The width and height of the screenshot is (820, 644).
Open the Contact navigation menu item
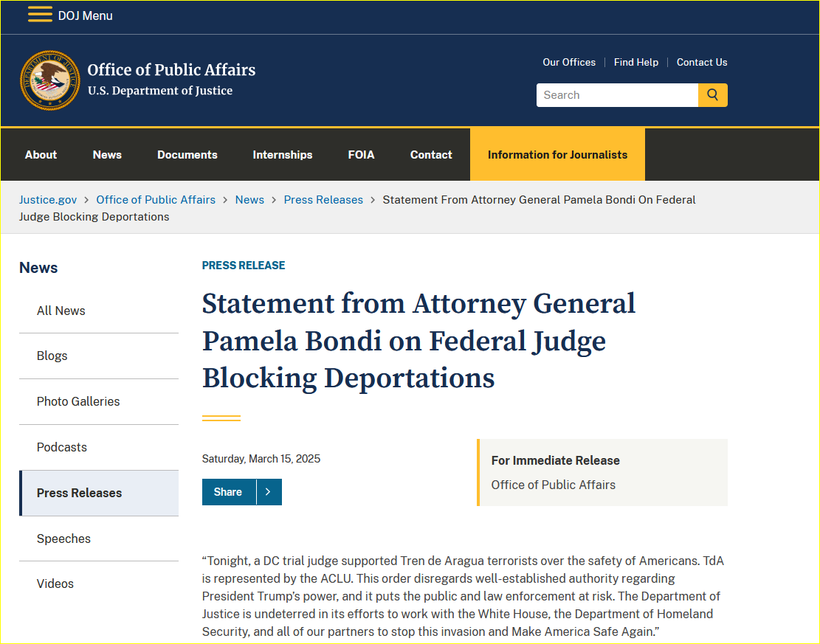tap(431, 155)
